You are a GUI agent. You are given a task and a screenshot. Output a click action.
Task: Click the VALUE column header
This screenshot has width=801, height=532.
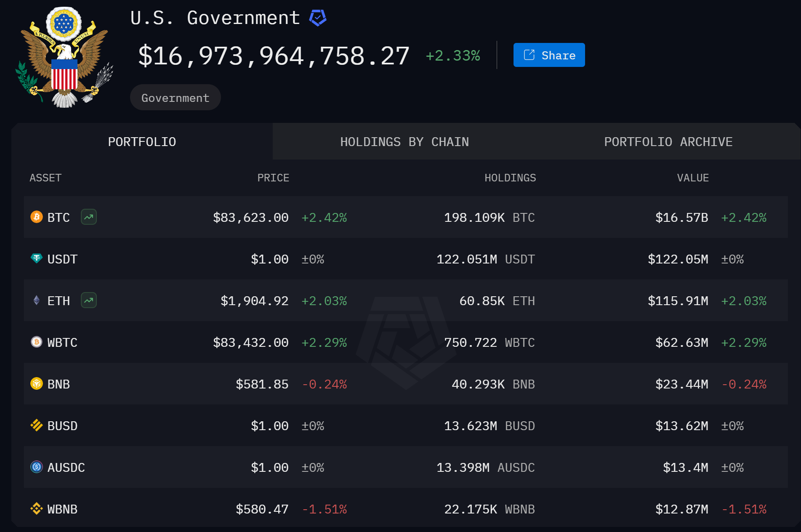pyautogui.click(x=693, y=178)
